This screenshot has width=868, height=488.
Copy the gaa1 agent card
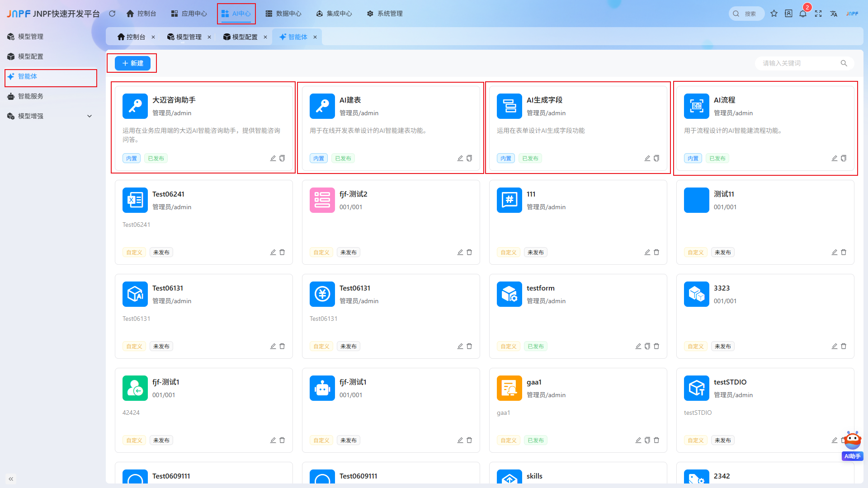[x=647, y=440]
